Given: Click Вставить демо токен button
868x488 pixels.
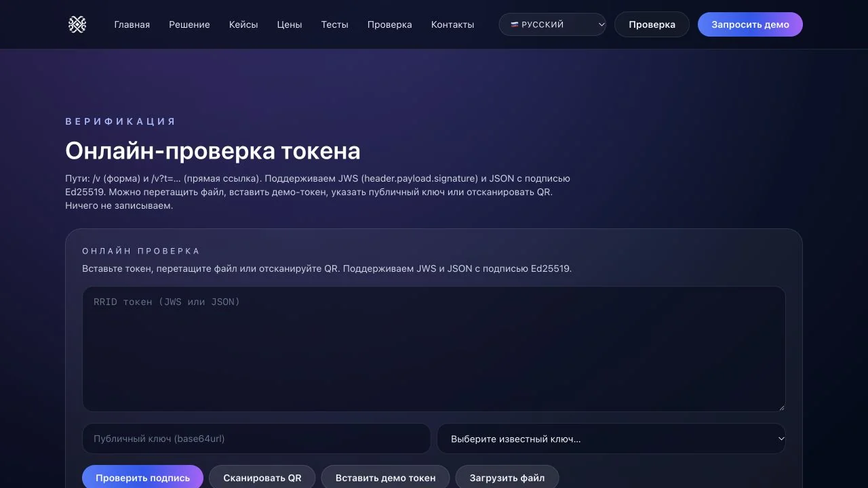Looking at the screenshot, I should (x=386, y=478).
